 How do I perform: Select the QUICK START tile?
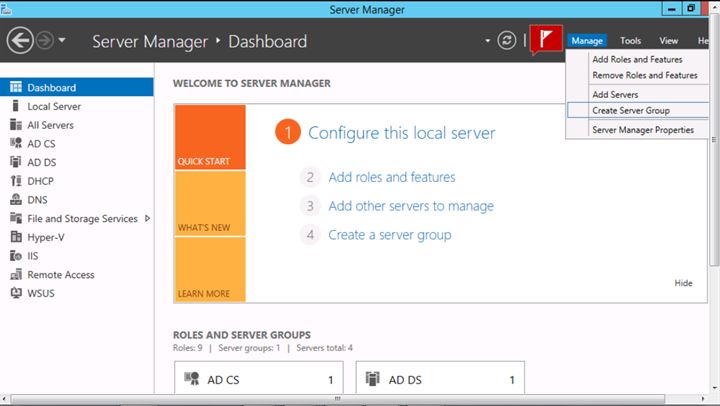210,137
